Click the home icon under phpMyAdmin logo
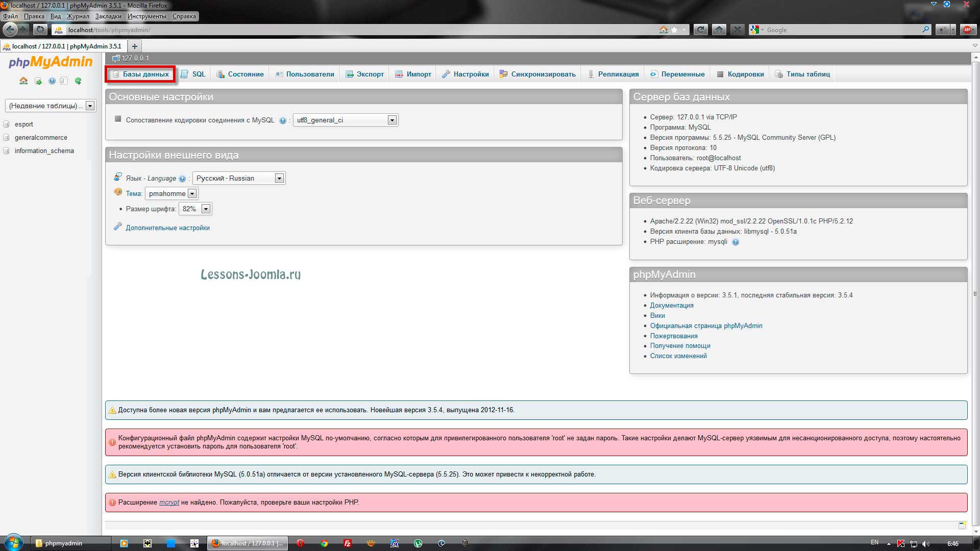Image resolution: width=980 pixels, height=551 pixels. [23, 81]
